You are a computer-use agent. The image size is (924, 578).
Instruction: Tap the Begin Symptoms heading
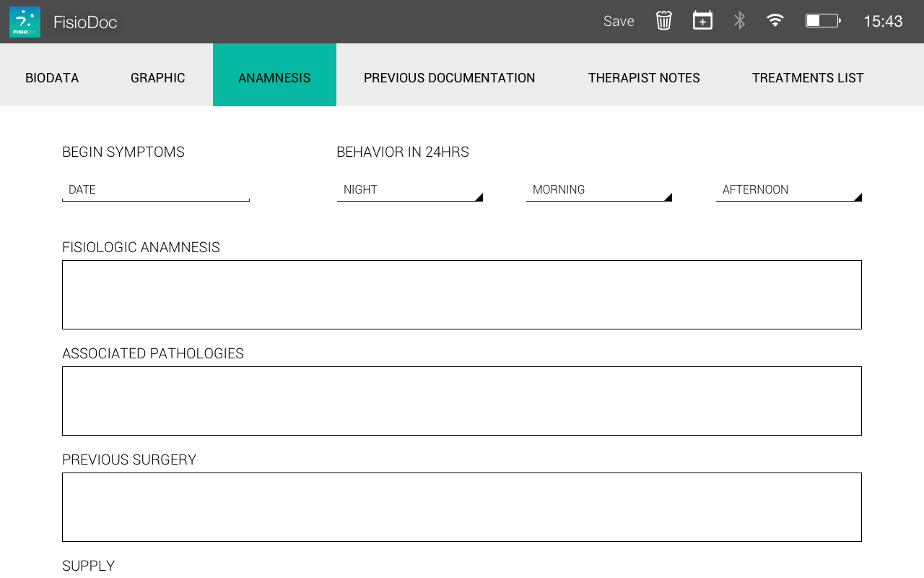[123, 152]
